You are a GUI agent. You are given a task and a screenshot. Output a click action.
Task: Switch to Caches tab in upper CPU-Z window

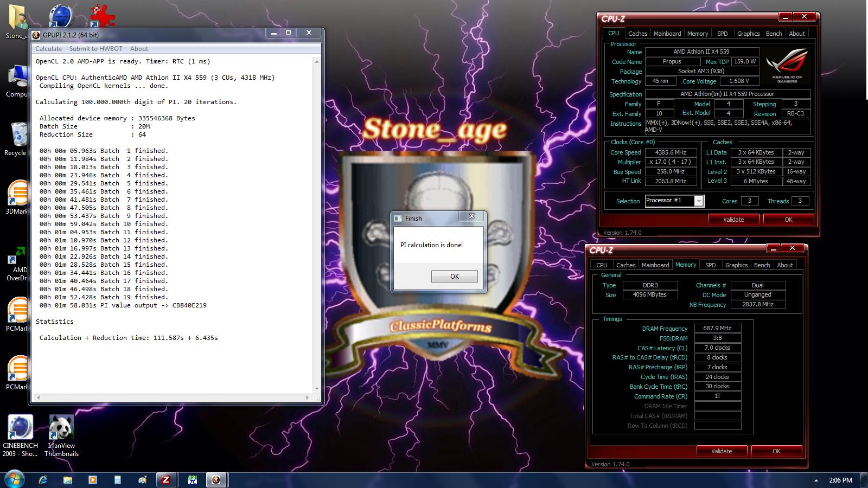(637, 34)
